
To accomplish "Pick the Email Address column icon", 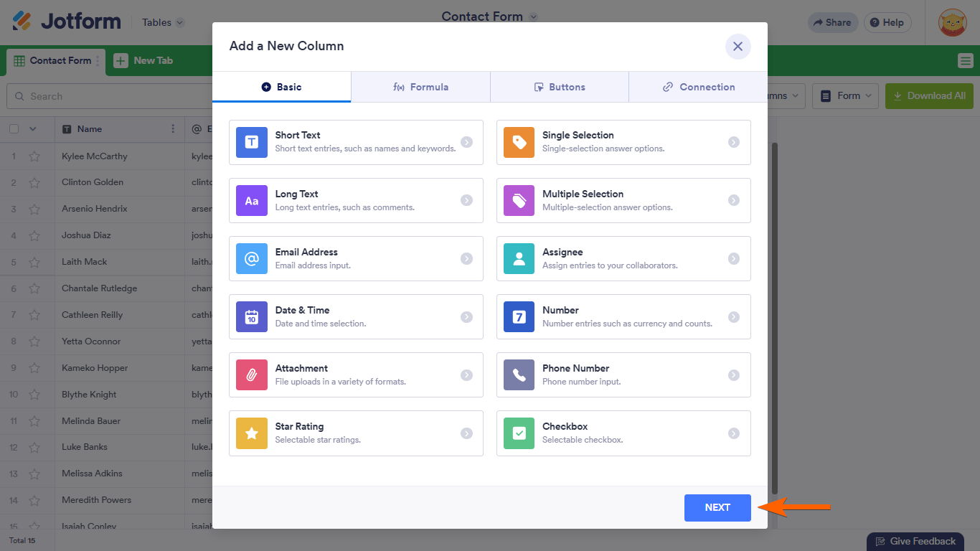I will coord(252,259).
